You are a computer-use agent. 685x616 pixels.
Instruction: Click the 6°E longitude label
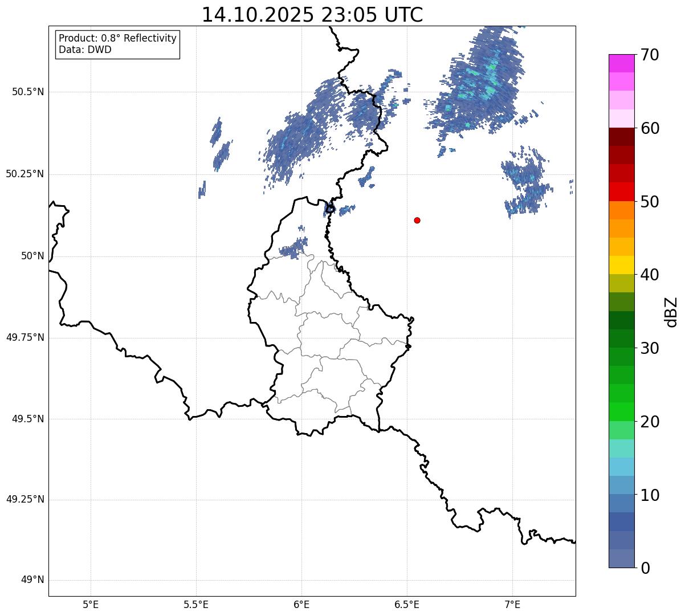[301, 604]
